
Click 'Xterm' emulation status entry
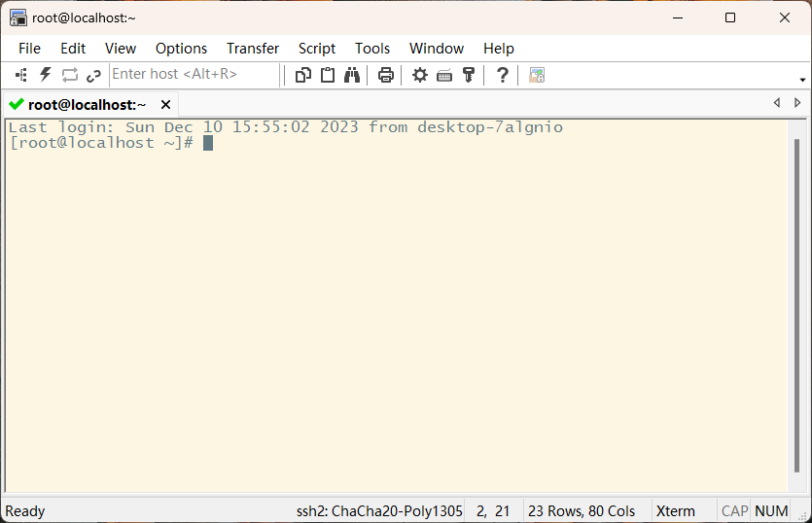pyautogui.click(x=675, y=511)
